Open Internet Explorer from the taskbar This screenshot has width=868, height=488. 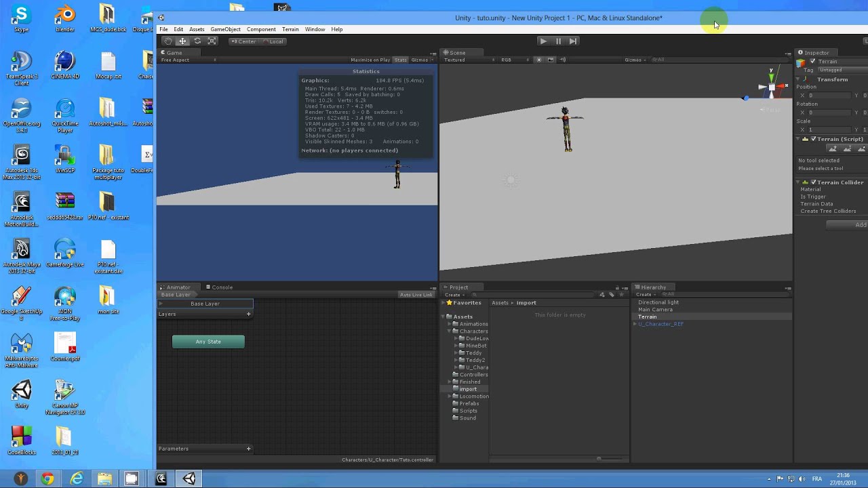[76, 479]
